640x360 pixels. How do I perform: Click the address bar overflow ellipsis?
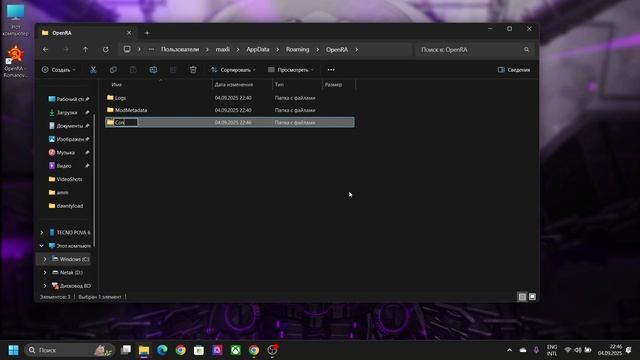(151, 49)
